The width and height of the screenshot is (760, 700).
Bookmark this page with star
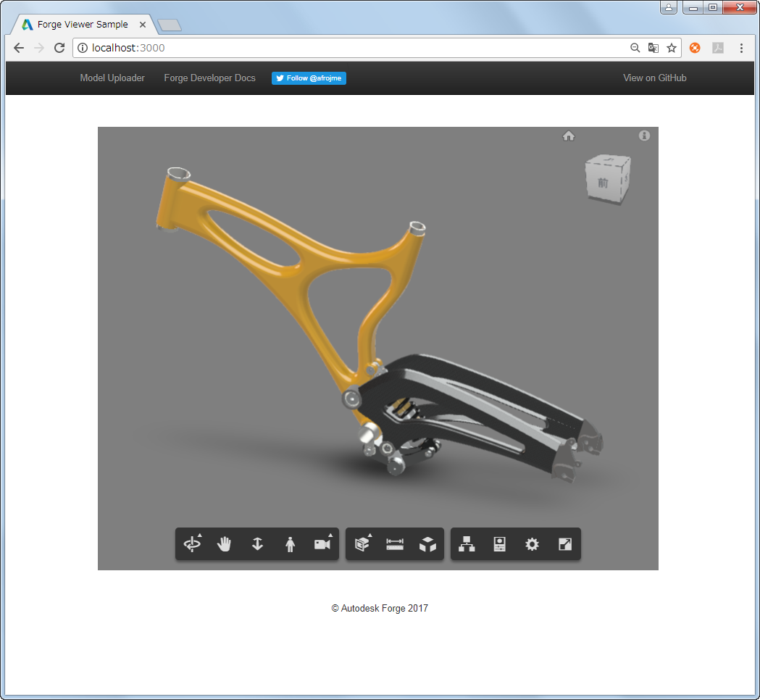coord(672,48)
